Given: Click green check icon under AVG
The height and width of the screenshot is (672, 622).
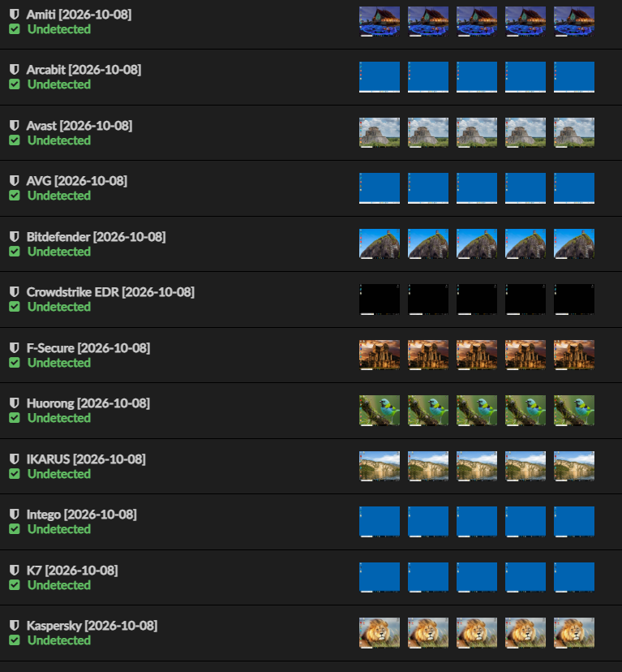Looking at the screenshot, I should pos(14,196).
